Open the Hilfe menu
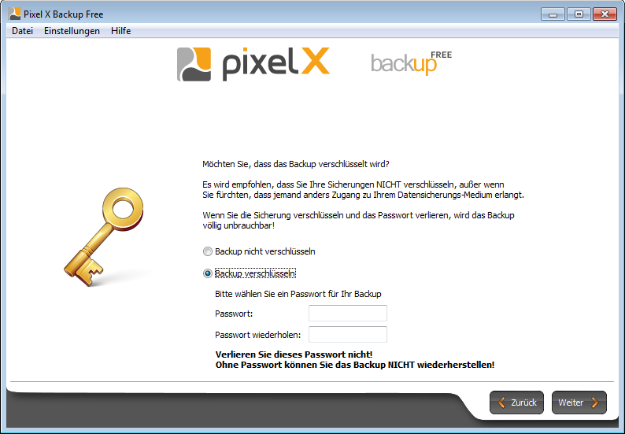Screen dimensions: 625x434 [121, 31]
